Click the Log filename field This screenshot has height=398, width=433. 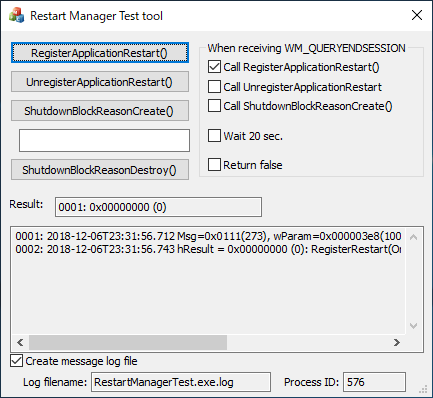(181, 382)
